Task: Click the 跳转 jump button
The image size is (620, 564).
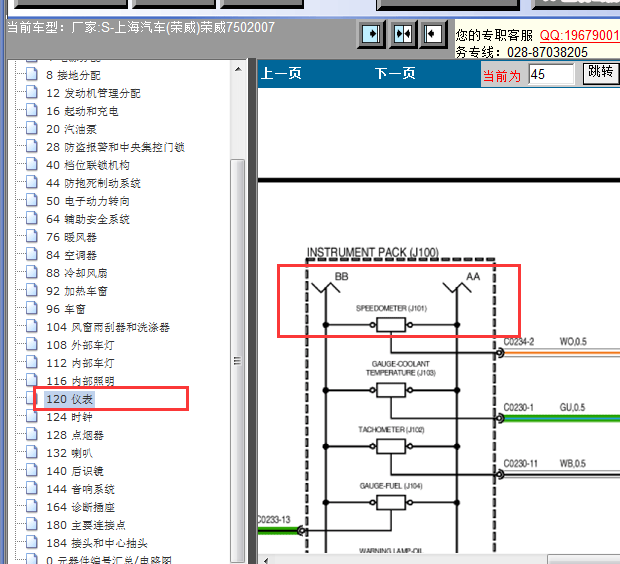Action: [601, 73]
